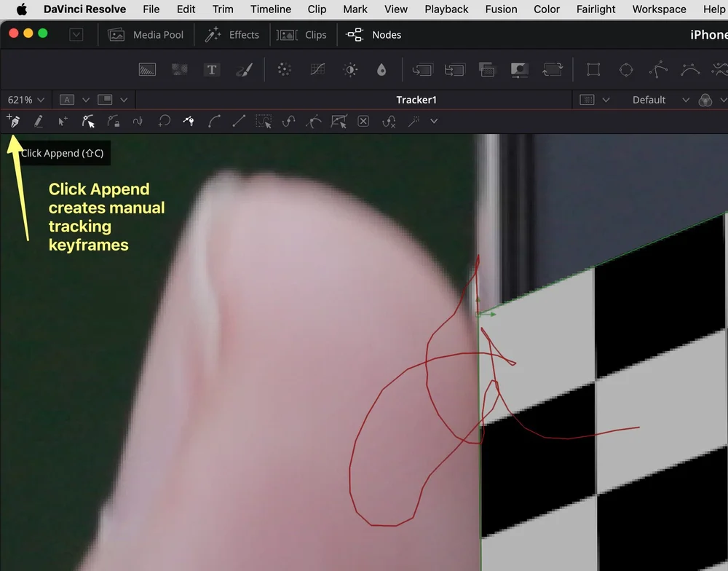Select the Paintbrush tool
Image resolution: width=728 pixels, height=571 pixels.
pyautogui.click(x=245, y=69)
